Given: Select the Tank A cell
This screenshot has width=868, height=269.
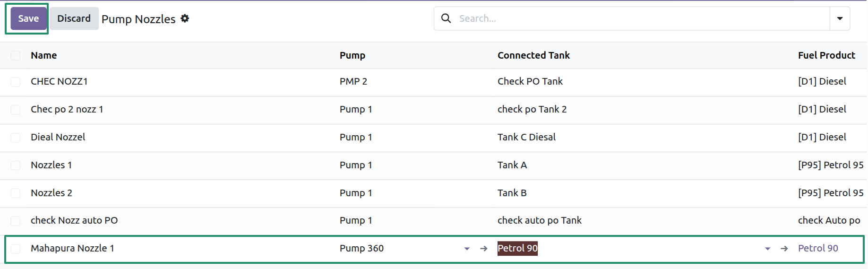Looking at the screenshot, I should point(512,165).
